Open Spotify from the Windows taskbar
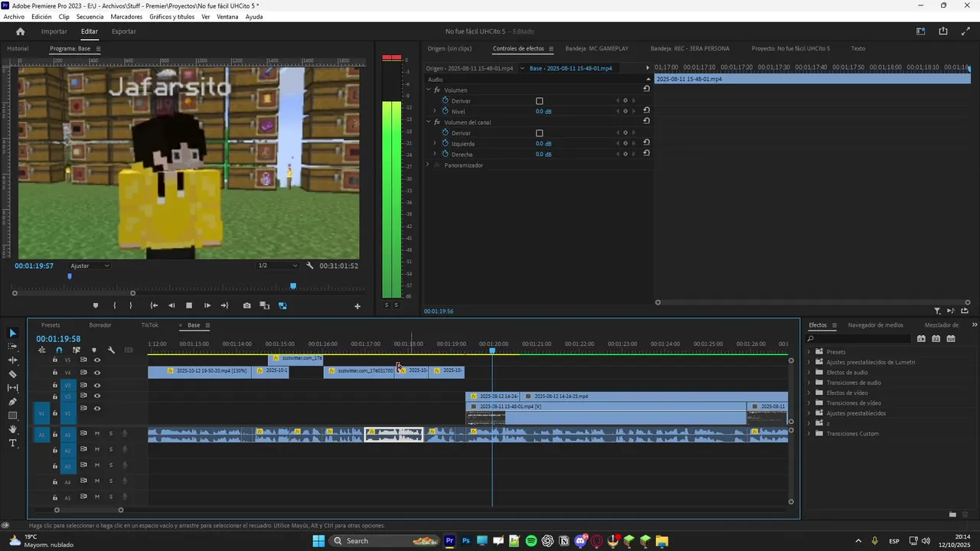The height and width of the screenshot is (551, 980). 531,541
